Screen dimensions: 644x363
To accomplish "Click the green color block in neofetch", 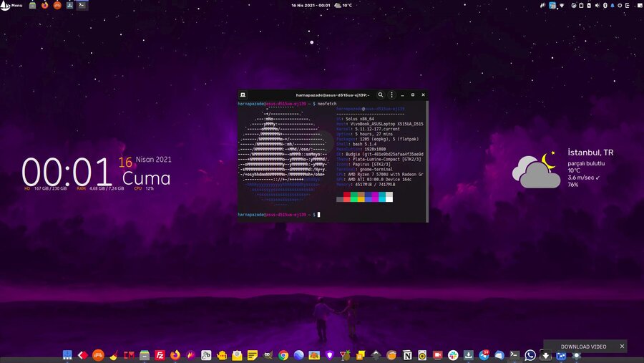I will pyautogui.click(x=354, y=197).
